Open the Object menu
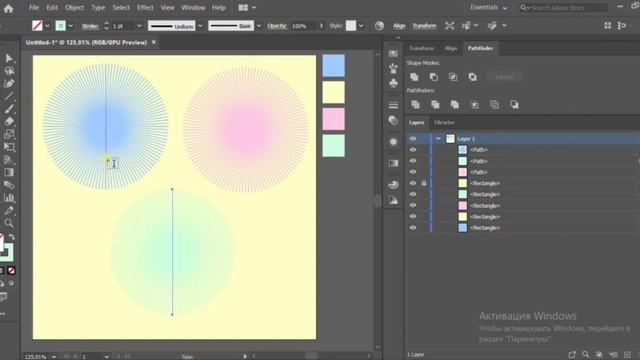The height and width of the screenshot is (360, 640). pyautogui.click(x=74, y=7)
